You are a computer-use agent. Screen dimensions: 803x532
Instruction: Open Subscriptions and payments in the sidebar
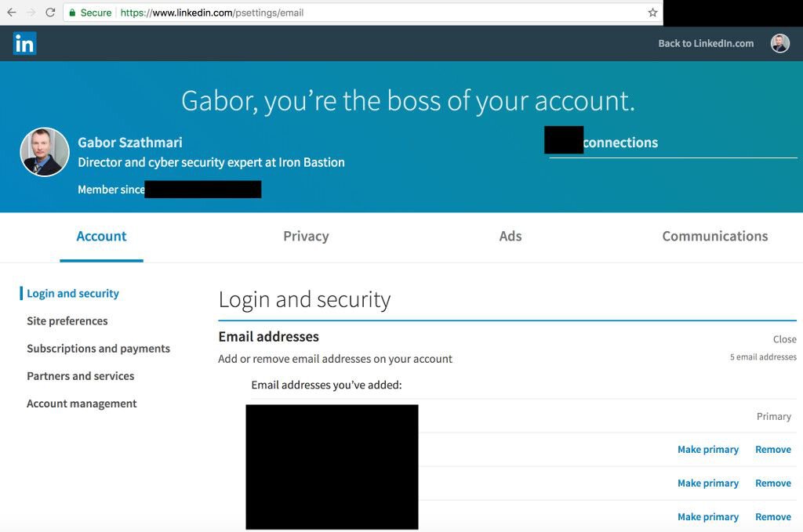point(98,349)
